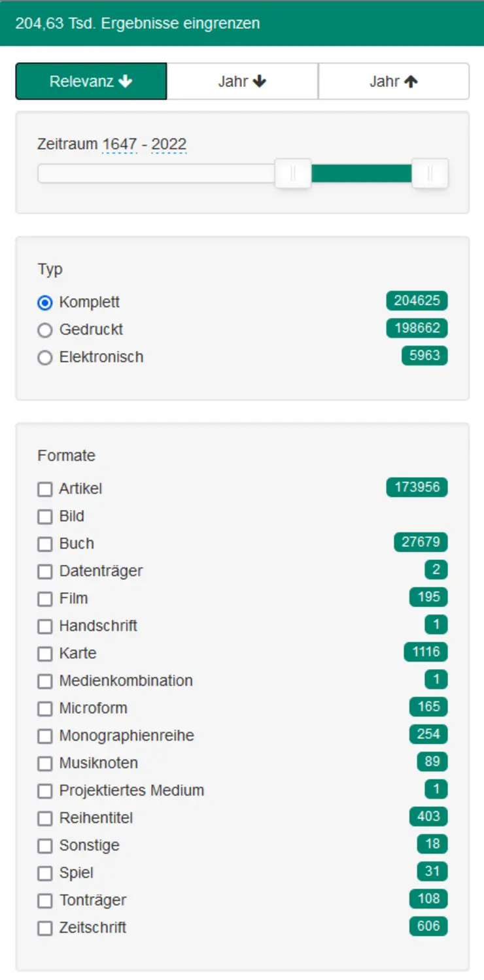Click the 173956 count badge for Artikel
Screen dimensions: 484x980
click(x=417, y=488)
